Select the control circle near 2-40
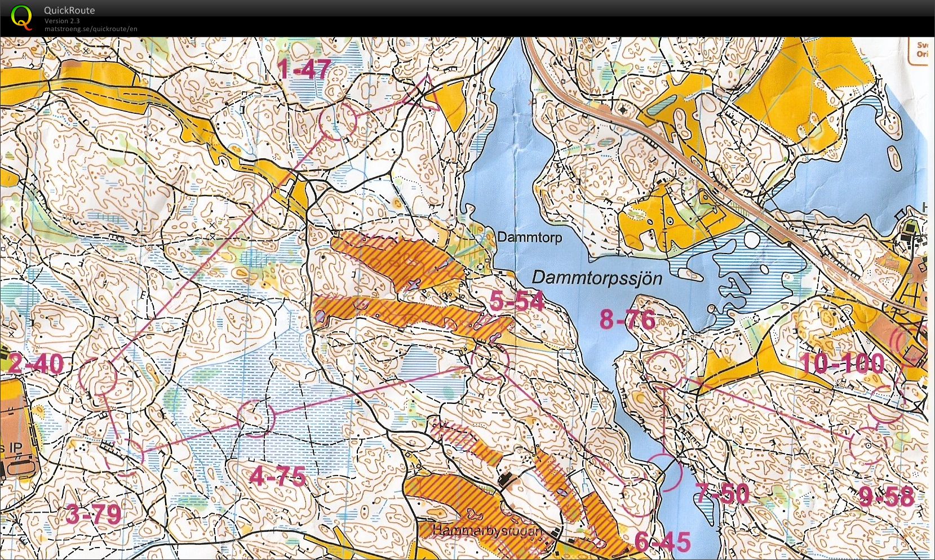This screenshot has width=935, height=560. click(x=98, y=376)
